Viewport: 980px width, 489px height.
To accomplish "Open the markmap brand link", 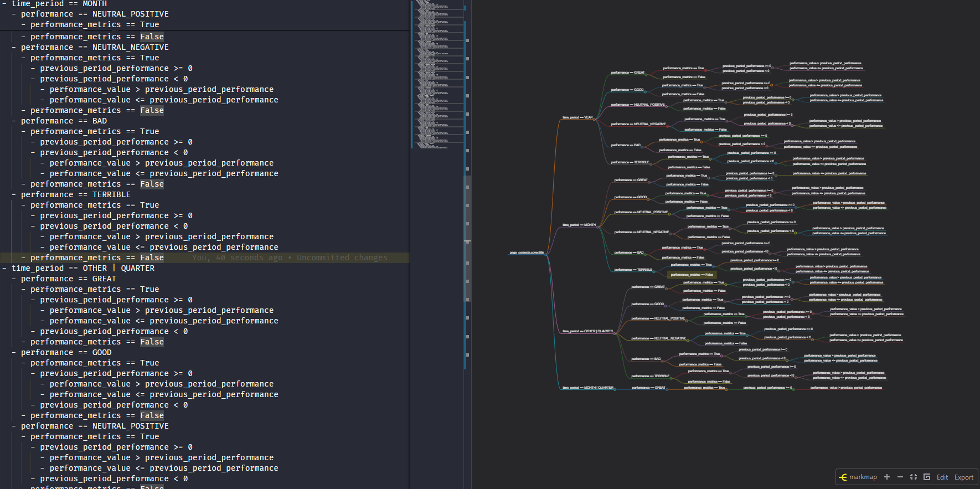I will [863, 477].
